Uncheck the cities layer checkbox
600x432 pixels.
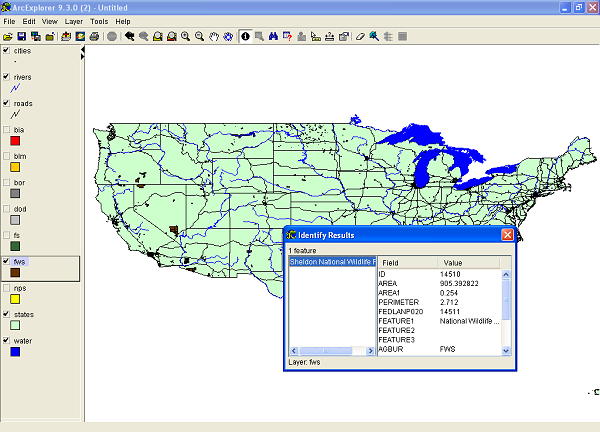(x=8, y=50)
